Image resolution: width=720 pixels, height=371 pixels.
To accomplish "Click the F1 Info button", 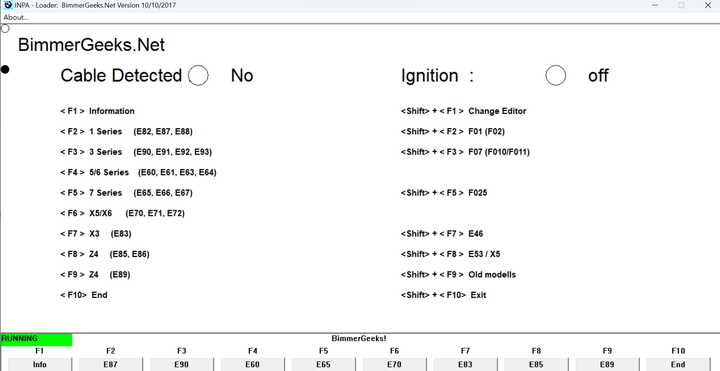I will tap(39, 365).
